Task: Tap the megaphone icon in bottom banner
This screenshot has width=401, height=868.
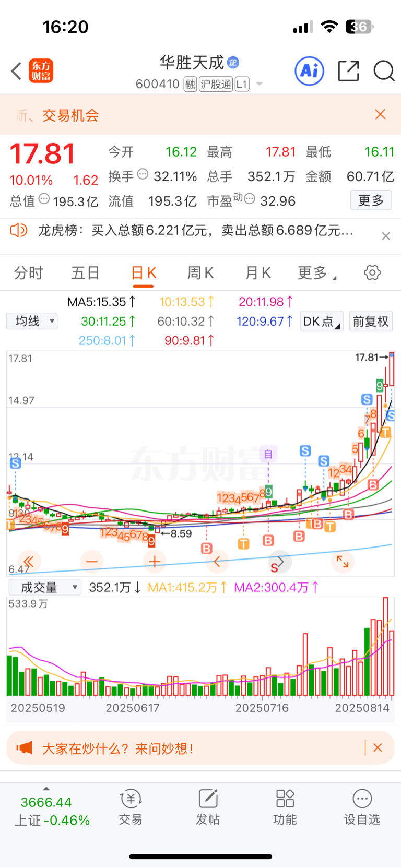Action: pos(24,748)
